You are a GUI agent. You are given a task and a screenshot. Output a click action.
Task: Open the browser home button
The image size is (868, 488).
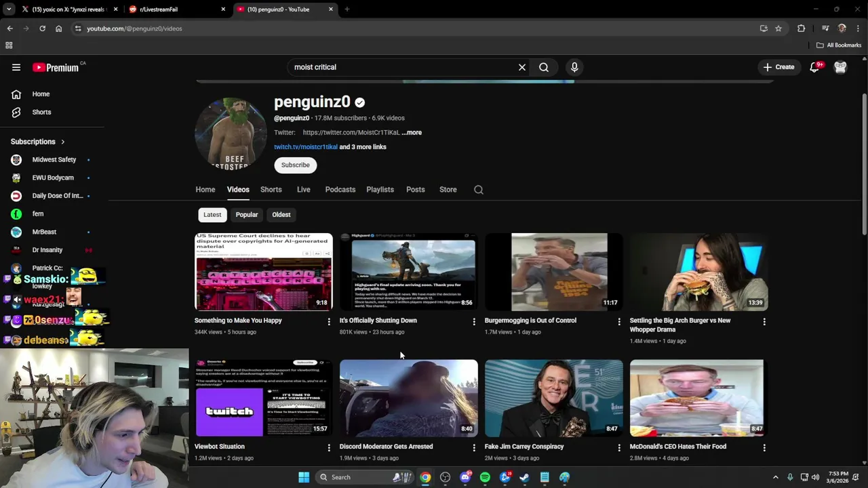(58, 28)
